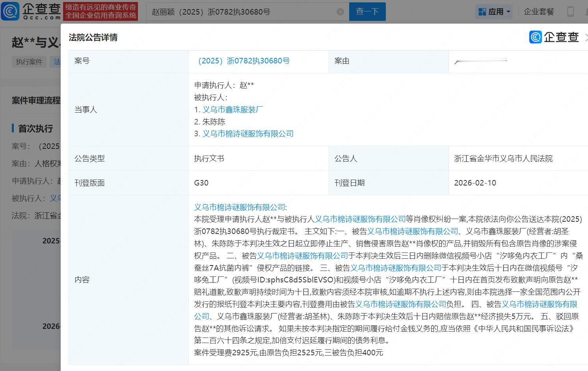Click the 内容 label cell
The image size is (588, 371).
[128, 280]
